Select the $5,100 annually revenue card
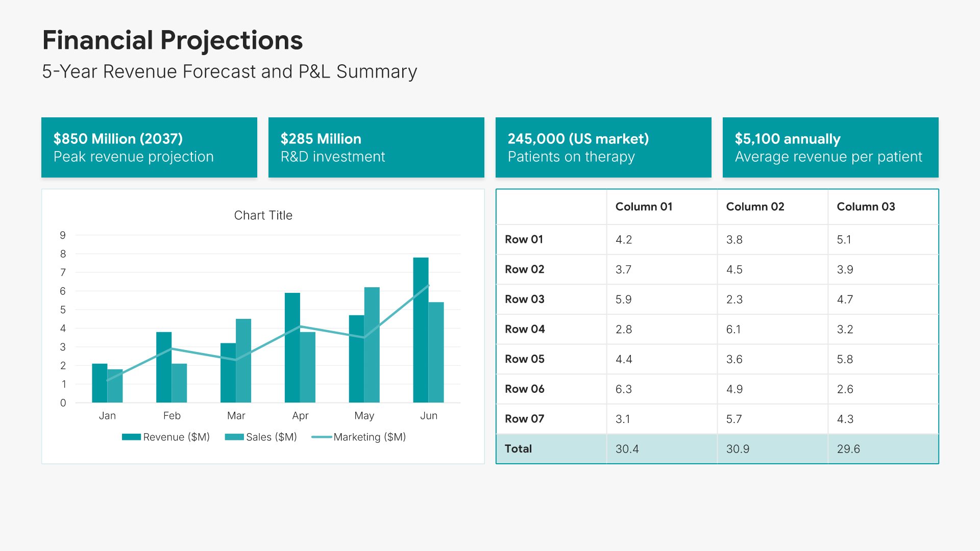 click(x=830, y=147)
